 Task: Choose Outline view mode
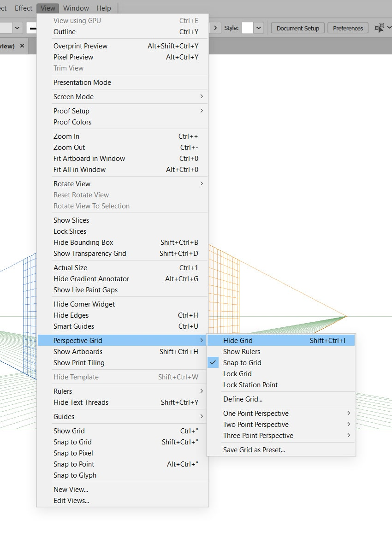pyautogui.click(x=123, y=31)
